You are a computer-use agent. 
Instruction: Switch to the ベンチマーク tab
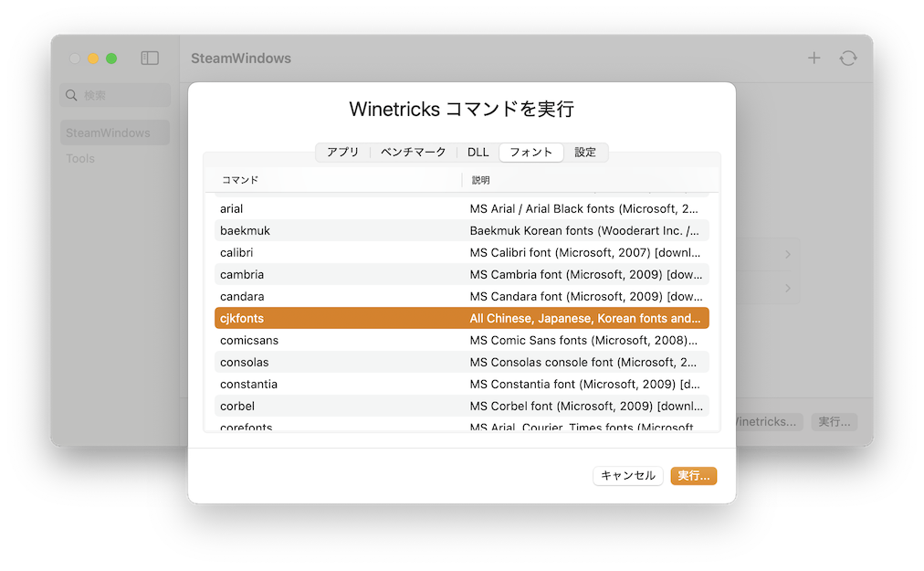coord(413,153)
